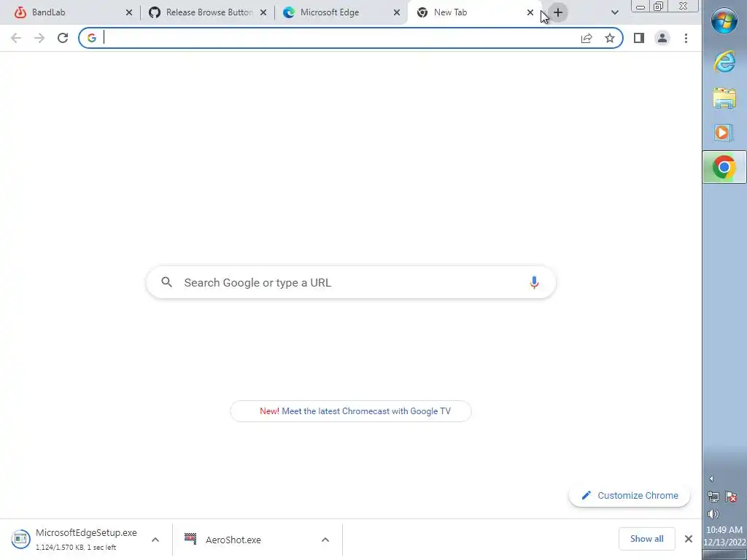Open a new tab with the plus button
Image resolution: width=747 pixels, height=560 pixels.
click(x=558, y=12)
